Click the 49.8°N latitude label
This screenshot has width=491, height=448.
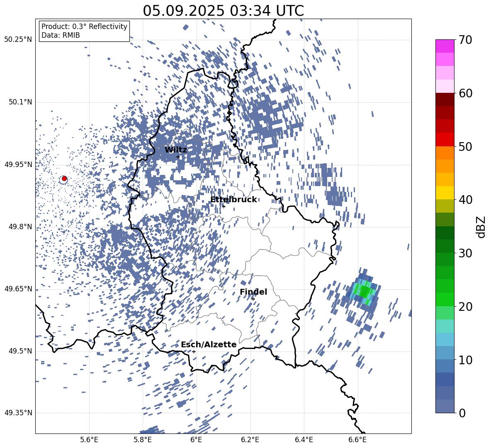pyautogui.click(x=20, y=227)
